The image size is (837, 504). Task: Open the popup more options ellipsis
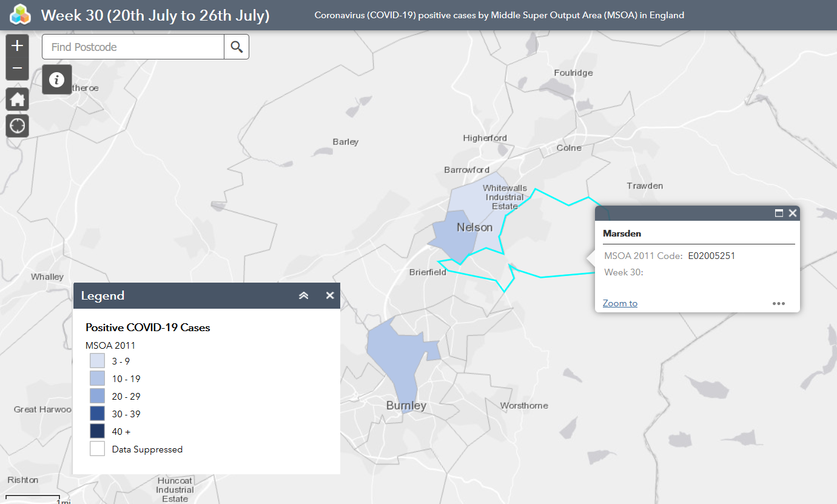tap(779, 303)
